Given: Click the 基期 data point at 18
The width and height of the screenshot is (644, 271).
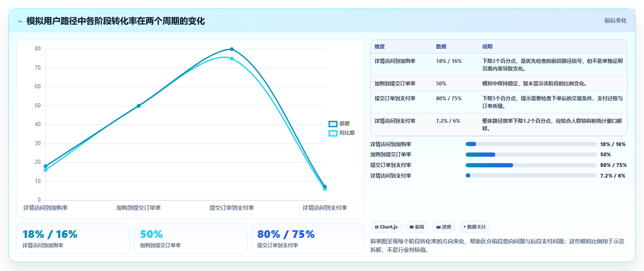Looking at the screenshot, I should (45, 166).
